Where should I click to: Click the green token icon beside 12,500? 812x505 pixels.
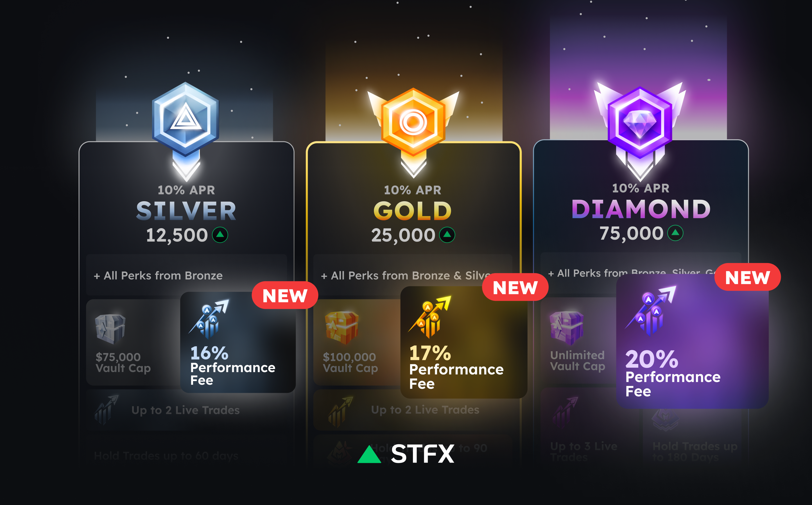coord(220,235)
